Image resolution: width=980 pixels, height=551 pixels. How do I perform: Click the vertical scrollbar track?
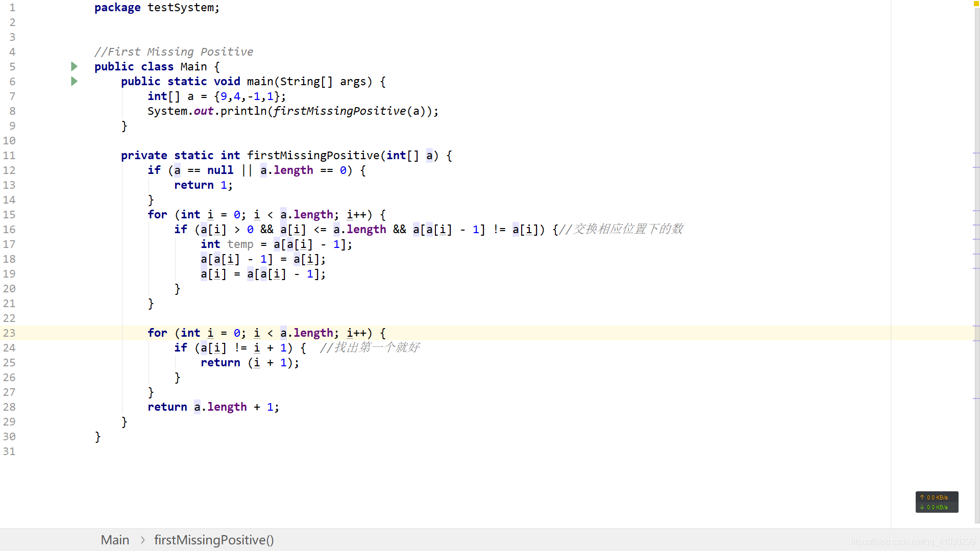[976, 265]
